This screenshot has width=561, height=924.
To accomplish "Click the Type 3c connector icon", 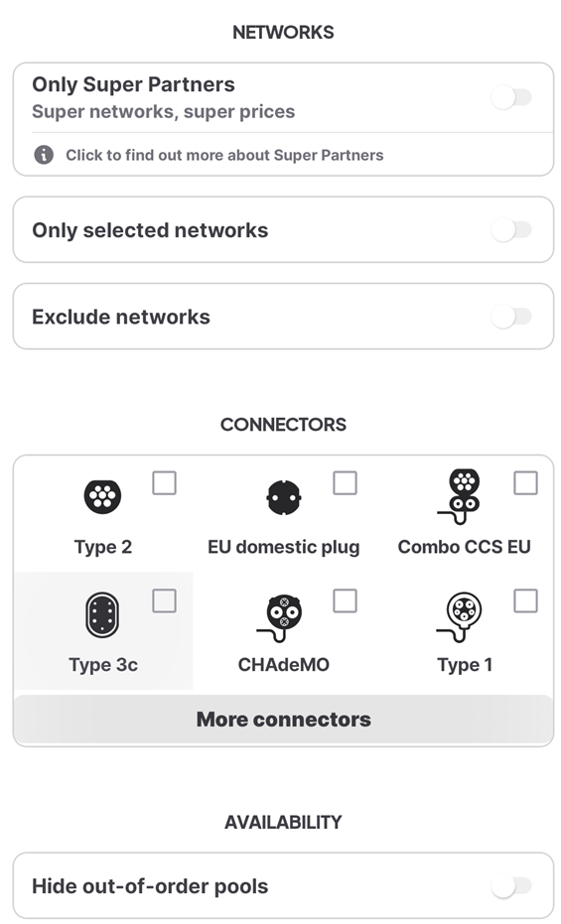I will 102,614.
